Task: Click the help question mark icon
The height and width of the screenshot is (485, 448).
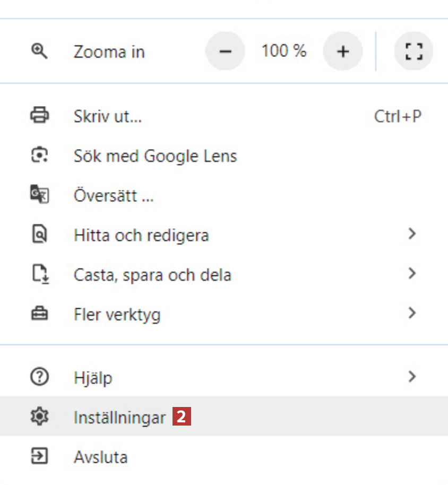Action: pyautogui.click(x=40, y=377)
